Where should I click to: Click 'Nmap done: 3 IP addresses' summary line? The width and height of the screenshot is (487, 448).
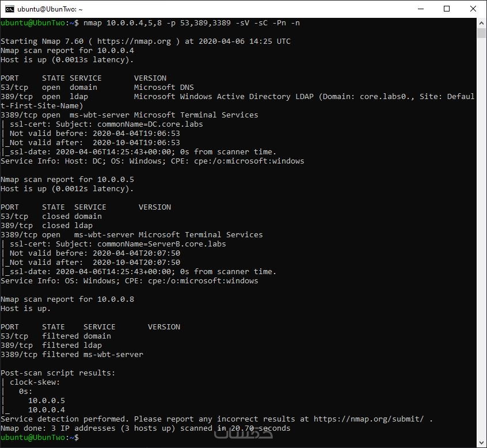pyautogui.click(x=146, y=428)
